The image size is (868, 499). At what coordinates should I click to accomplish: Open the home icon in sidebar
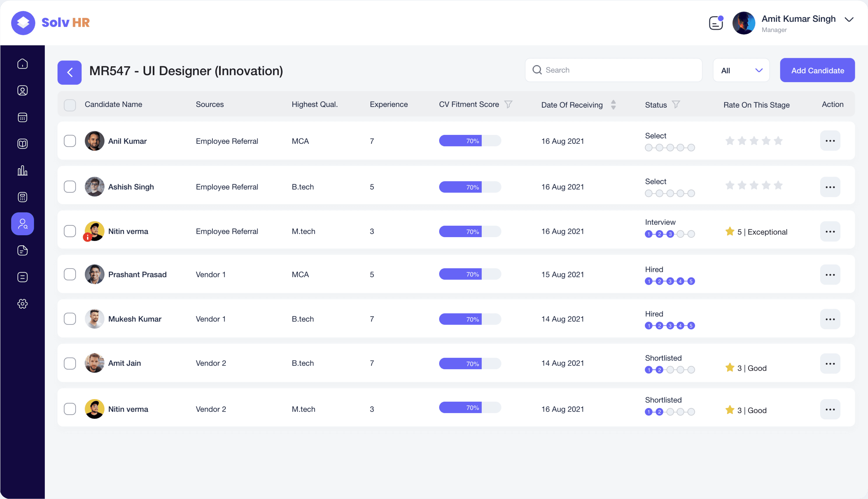point(23,64)
